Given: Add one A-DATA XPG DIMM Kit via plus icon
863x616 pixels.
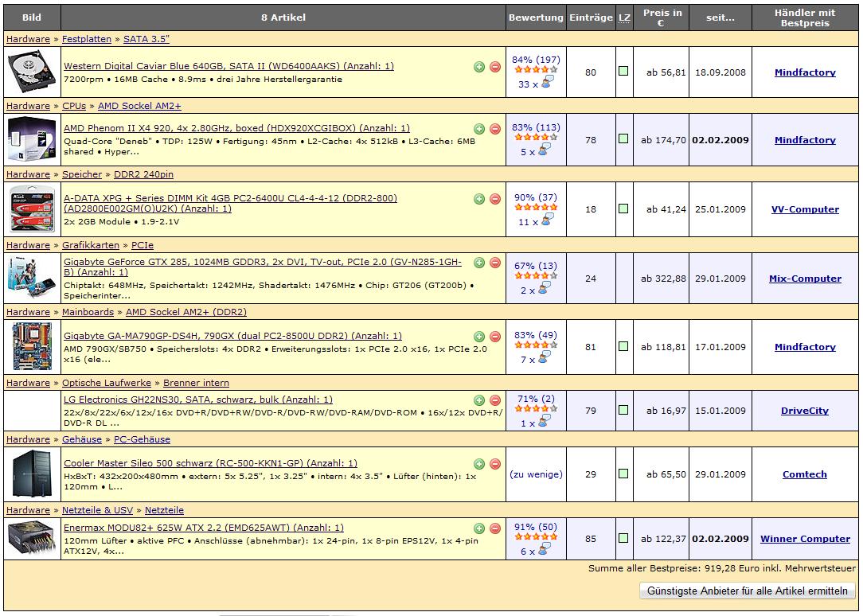Looking at the screenshot, I should point(478,199).
